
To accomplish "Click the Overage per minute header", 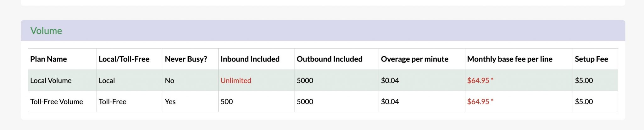I will (414, 59).
